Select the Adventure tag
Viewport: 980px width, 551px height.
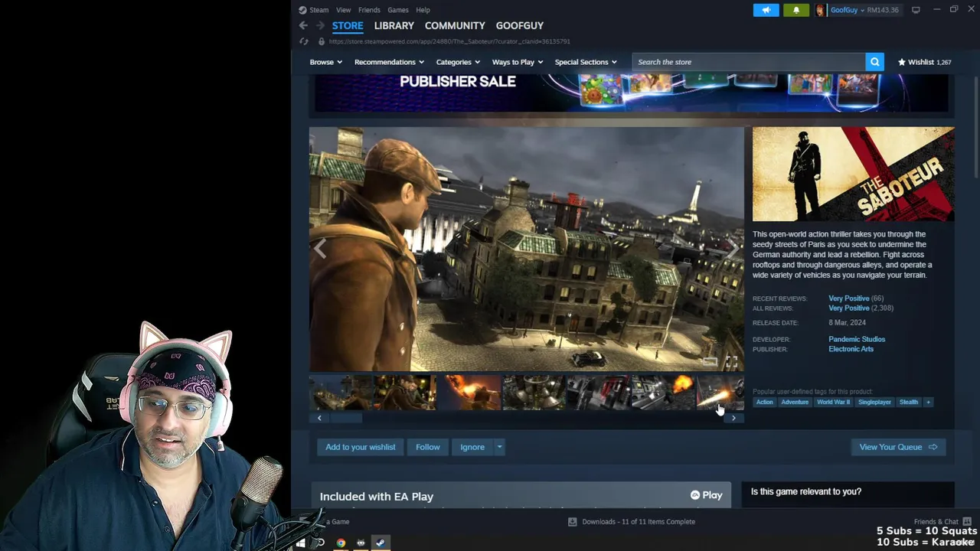click(x=795, y=402)
